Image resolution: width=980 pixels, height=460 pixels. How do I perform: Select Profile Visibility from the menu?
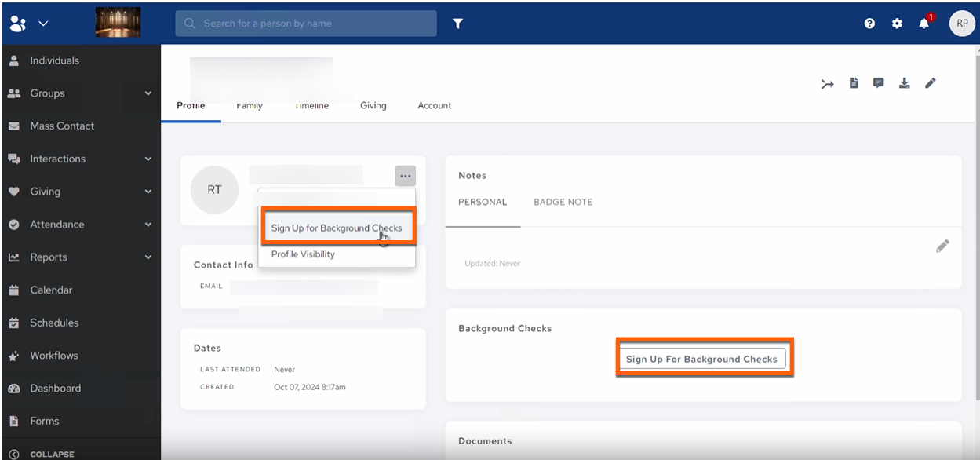click(x=303, y=254)
